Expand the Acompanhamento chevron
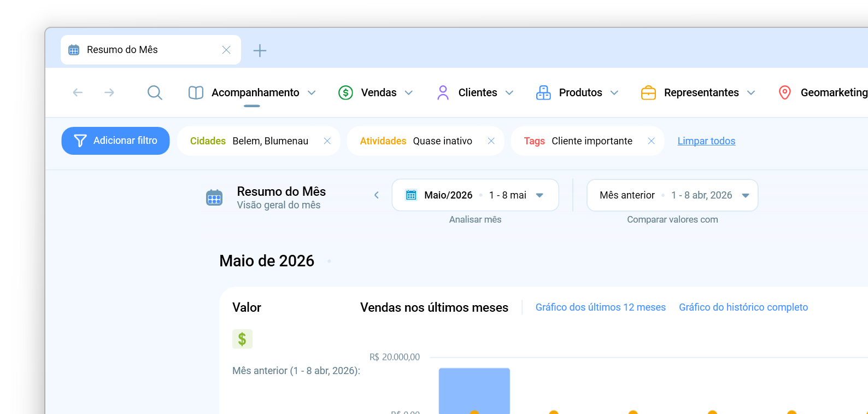Screen dimensions: 868x414 coord(312,93)
